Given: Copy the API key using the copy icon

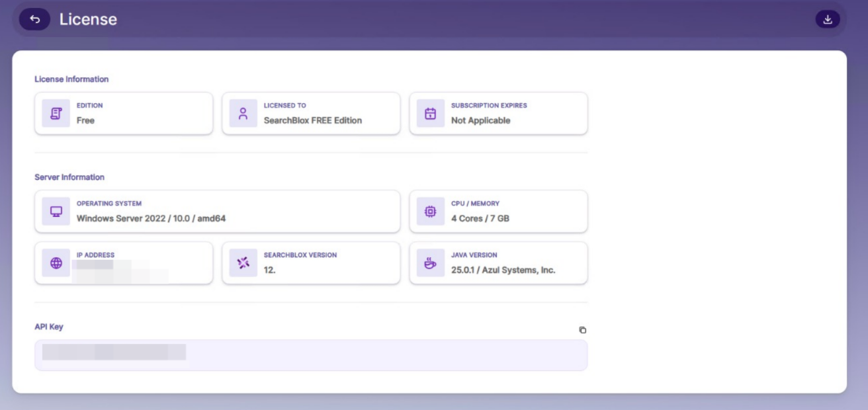Looking at the screenshot, I should point(582,330).
